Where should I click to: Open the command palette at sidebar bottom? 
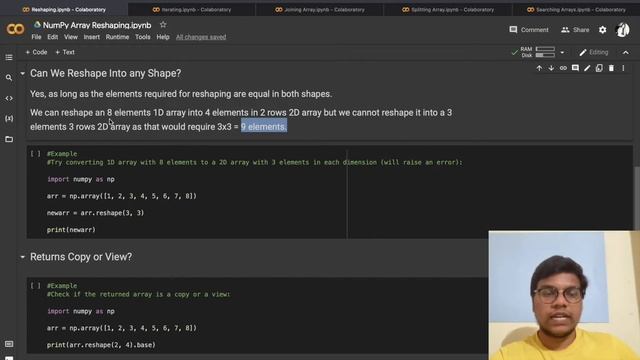click(9, 344)
